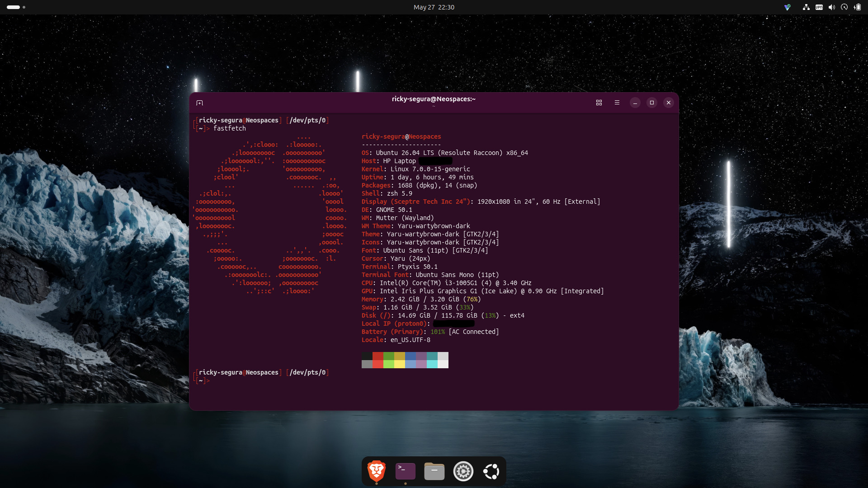868x488 pixels.
Task: Click the Memory usage line showing 76%
Action: pyautogui.click(x=421, y=299)
